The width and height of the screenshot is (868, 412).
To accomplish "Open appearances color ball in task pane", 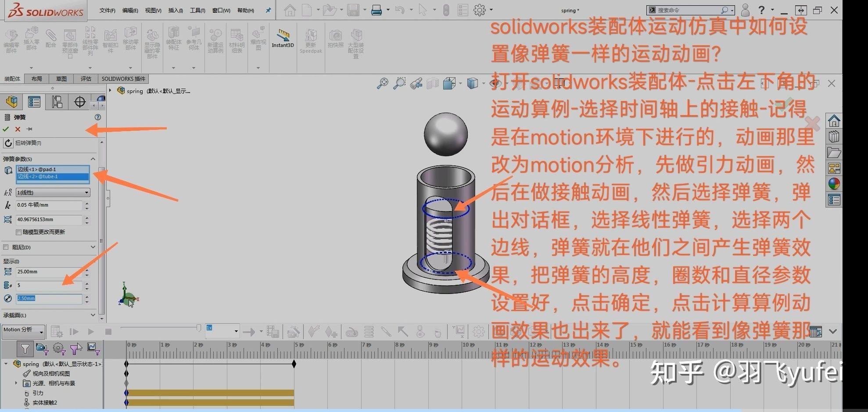I will [834, 184].
